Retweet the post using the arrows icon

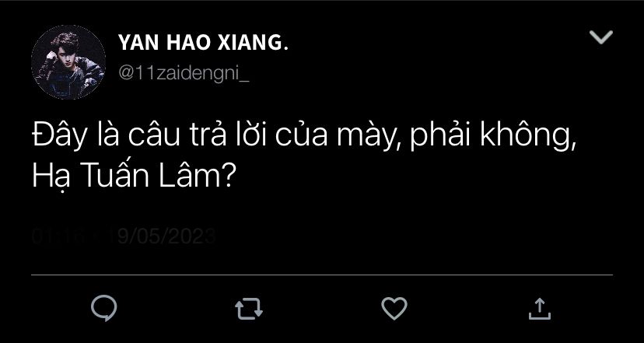[x=249, y=309]
